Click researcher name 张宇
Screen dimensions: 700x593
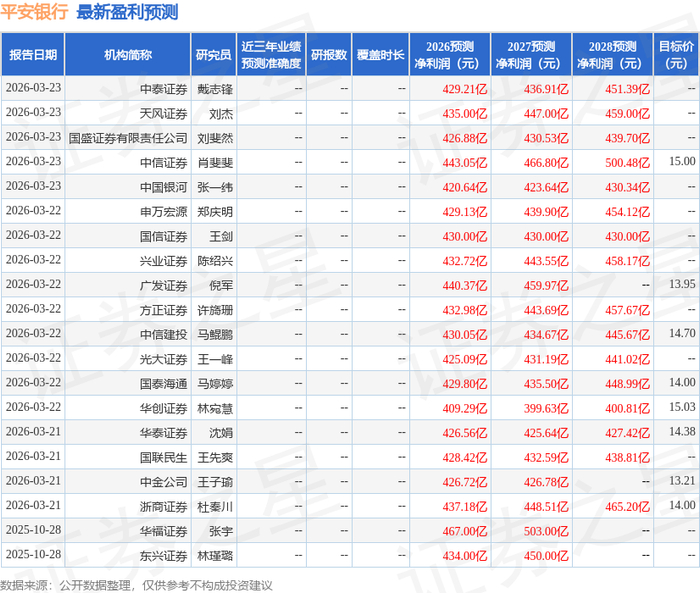[221, 531]
